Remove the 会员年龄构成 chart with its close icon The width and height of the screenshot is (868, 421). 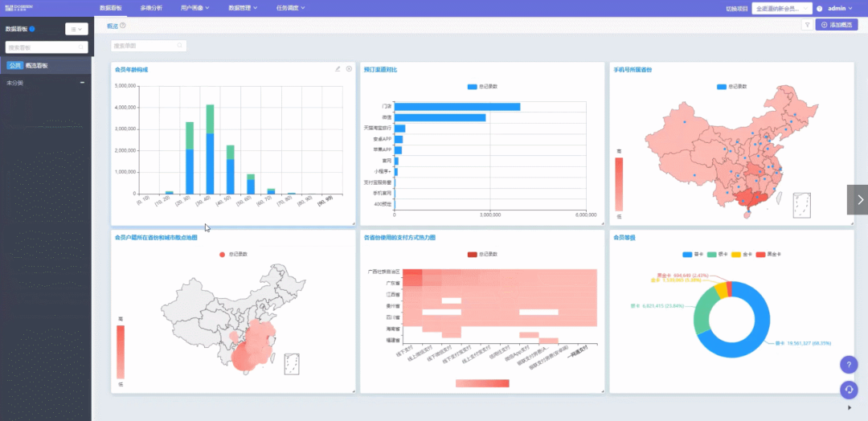349,69
